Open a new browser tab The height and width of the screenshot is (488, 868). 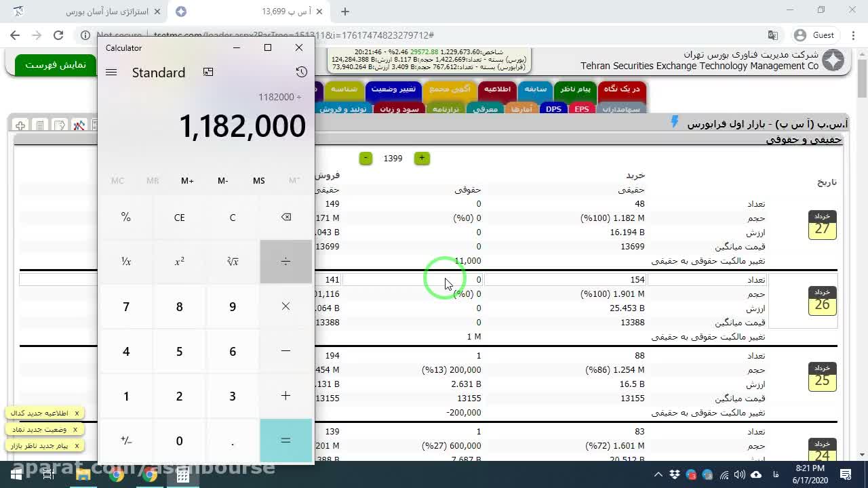click(x=344, y=12)
